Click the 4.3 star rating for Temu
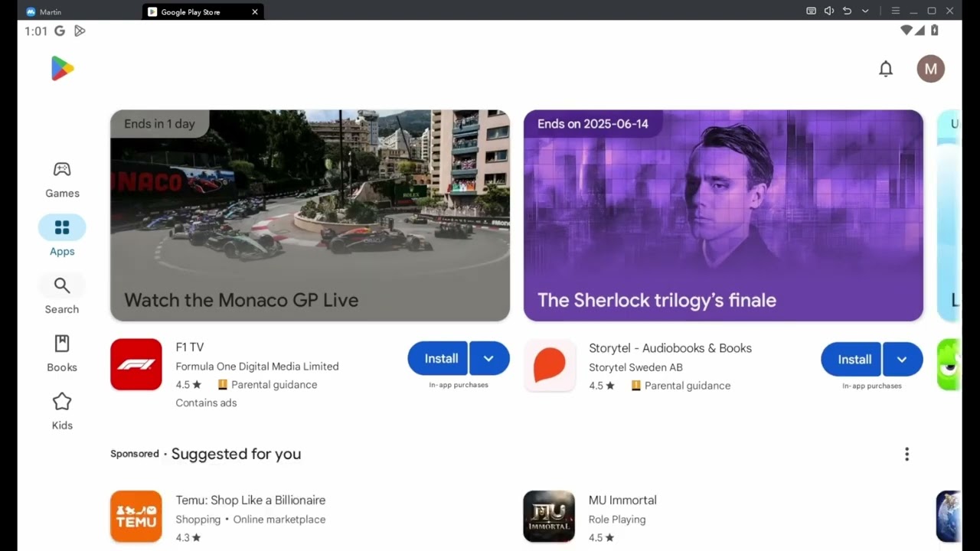Image resolution: width=980 pixels, height=551 pixels. click(188, 538)
